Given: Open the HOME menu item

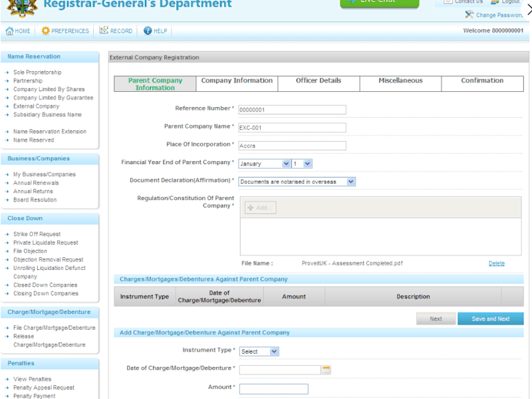Looking at the screenshot, I should tap(19, 31).
